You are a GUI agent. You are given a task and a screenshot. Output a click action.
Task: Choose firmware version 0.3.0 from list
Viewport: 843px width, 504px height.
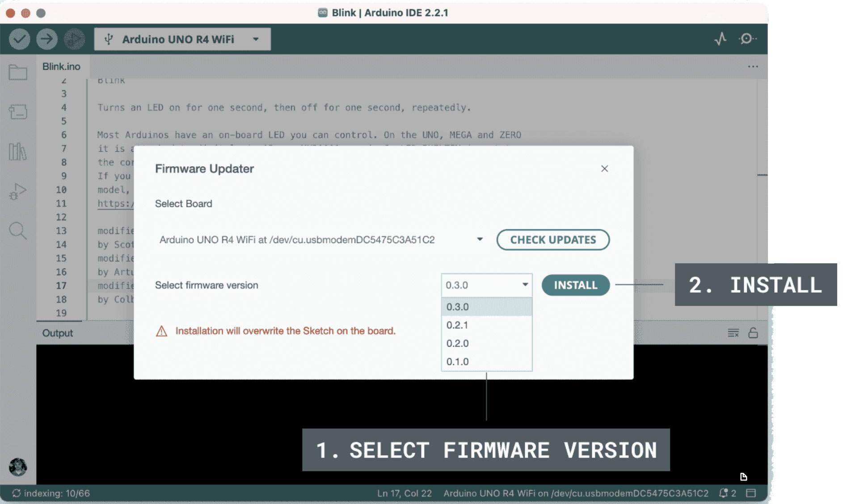(x=487, y=307)
